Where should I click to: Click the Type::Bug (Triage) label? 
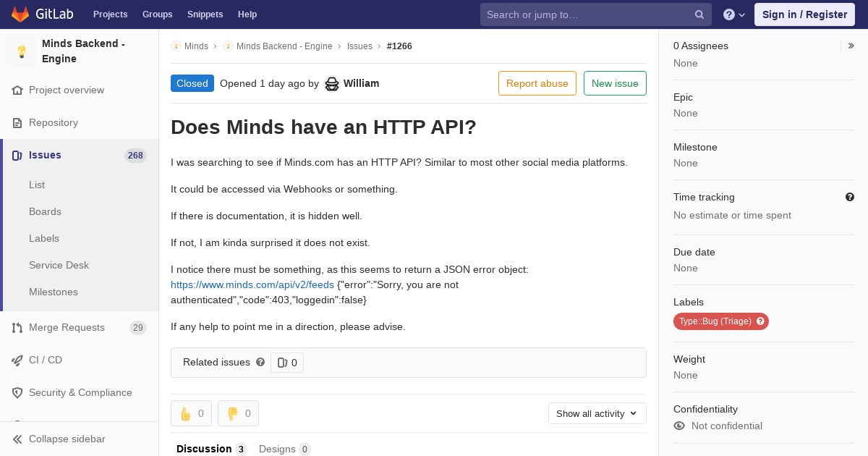pos(715,321)
